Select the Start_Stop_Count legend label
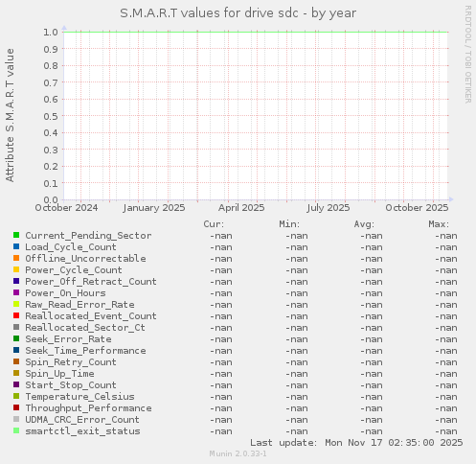 tap(71, 385)
